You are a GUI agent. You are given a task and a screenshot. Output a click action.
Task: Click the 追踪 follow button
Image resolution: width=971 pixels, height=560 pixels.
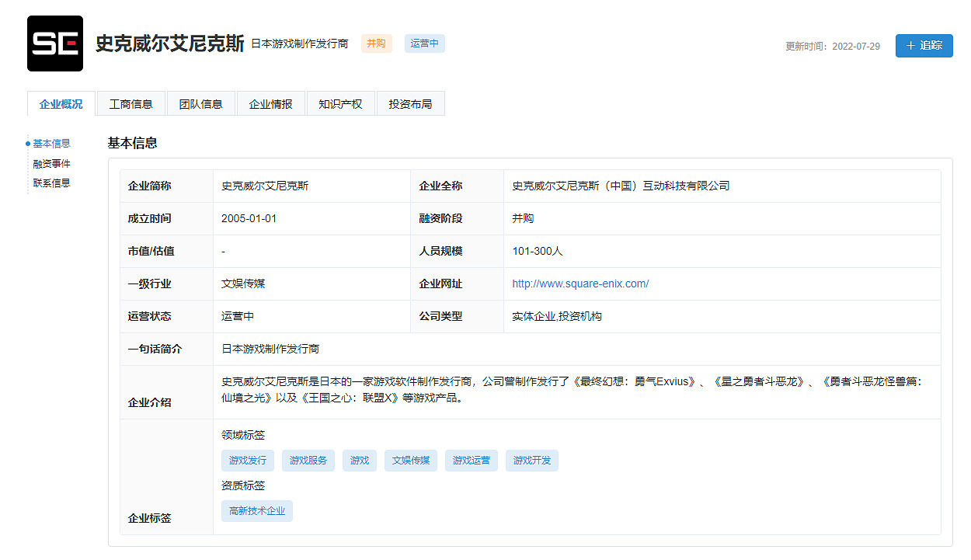[924, 46]
